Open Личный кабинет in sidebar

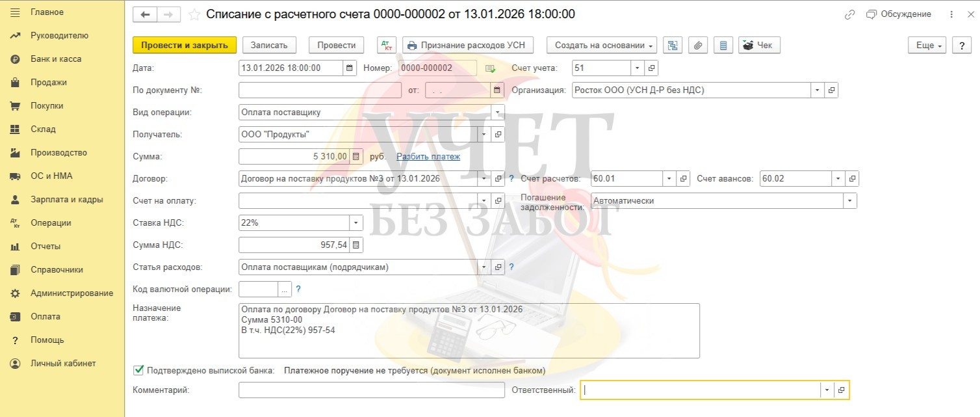pyautogui.click(x=63, y=364)
